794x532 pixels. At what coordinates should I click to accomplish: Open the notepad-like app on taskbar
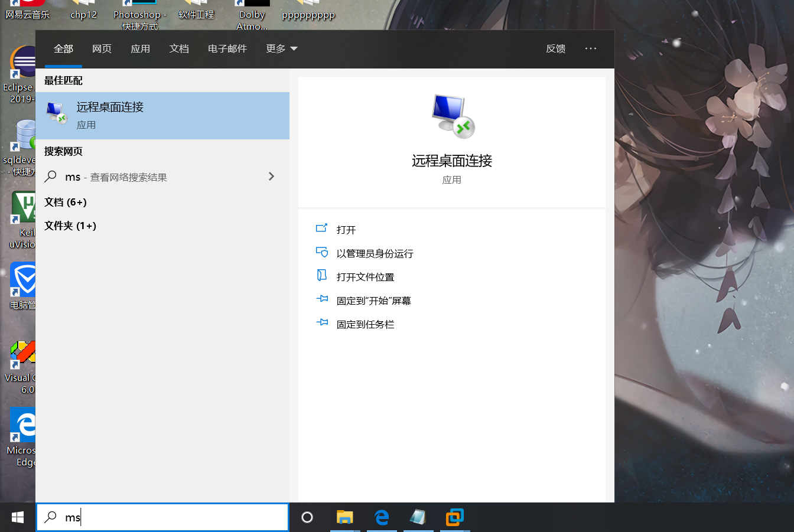[418, 517]
